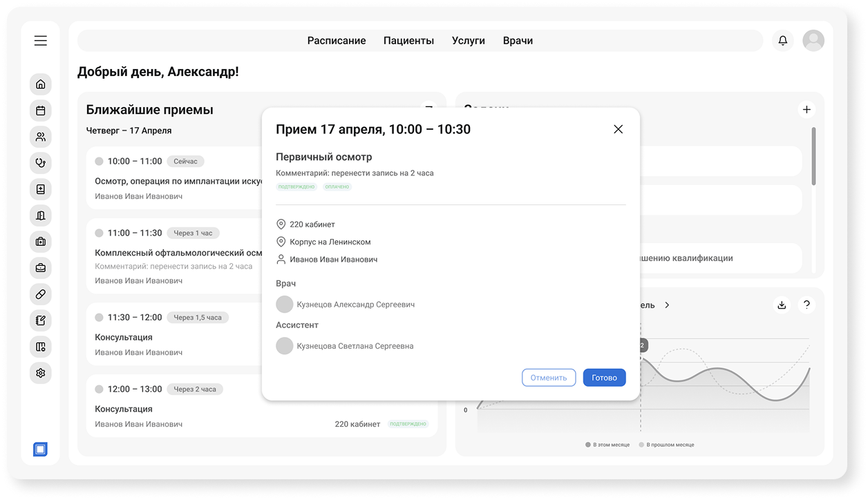The width and height of the screenshot is (868, 500).
Task: Open the 11:00 – 11:30 appointment card
Action: 174,256
